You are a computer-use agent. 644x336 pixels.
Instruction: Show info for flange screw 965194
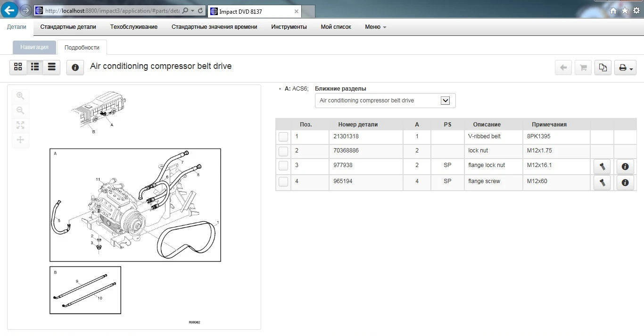coord(625,182)
